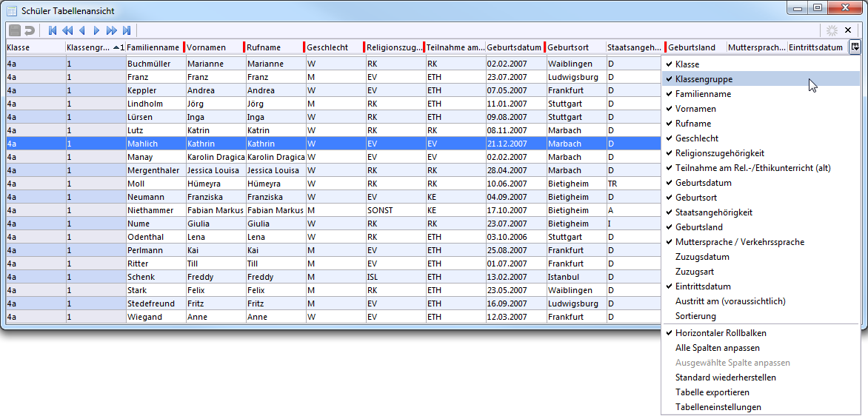Open Tabelleneinstellungen menu entry
The image size is (868, 416).
coord(718,407)
